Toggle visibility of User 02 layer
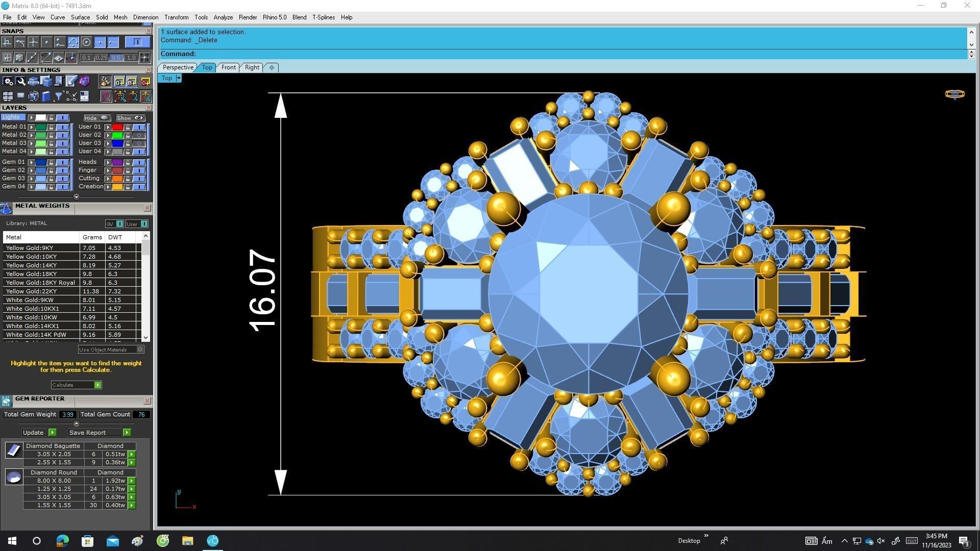The width and height of the screenshot is (980, 551). [139, 135]
